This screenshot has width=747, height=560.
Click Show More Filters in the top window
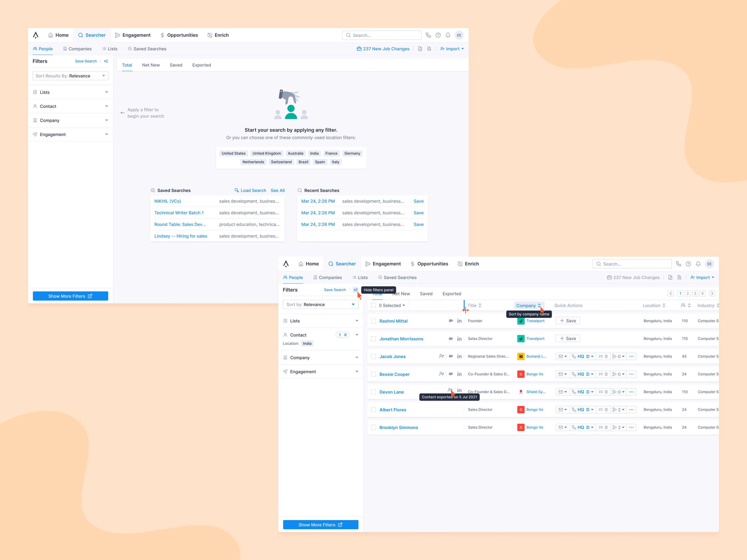(70, 296)
